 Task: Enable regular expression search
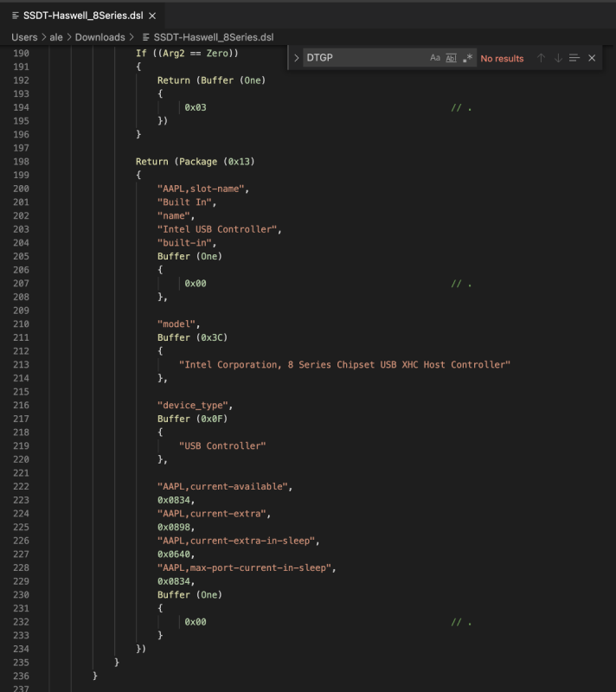click(467, 58)
